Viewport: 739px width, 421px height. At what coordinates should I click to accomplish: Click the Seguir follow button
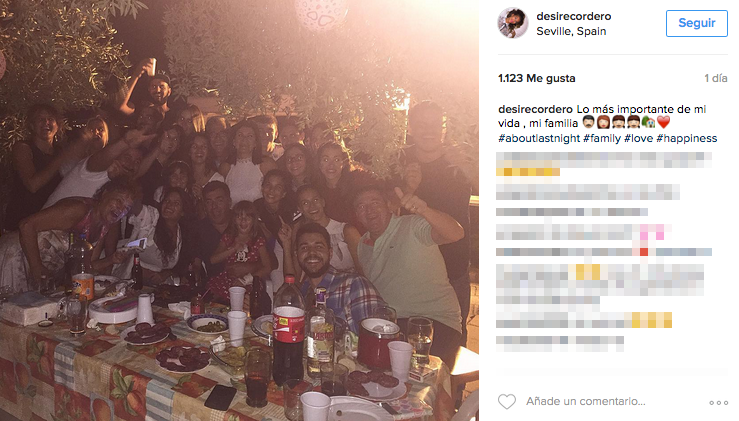(697, 23)
